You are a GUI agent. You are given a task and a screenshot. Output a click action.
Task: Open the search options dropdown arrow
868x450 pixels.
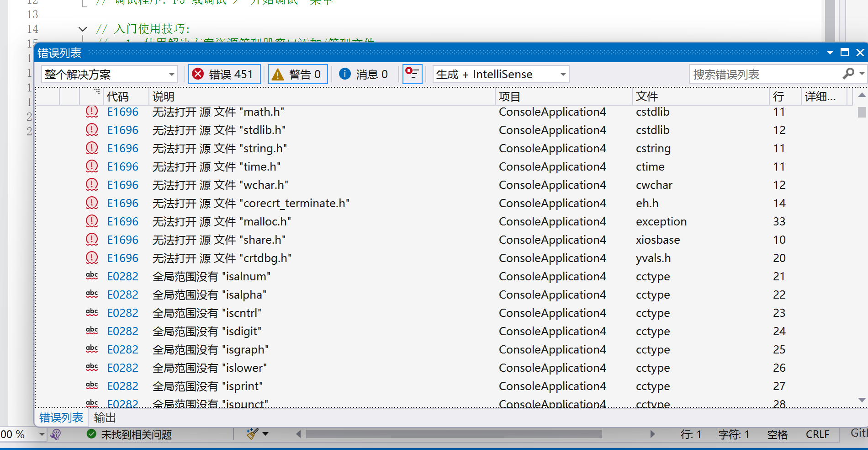[x=862, y=74]
